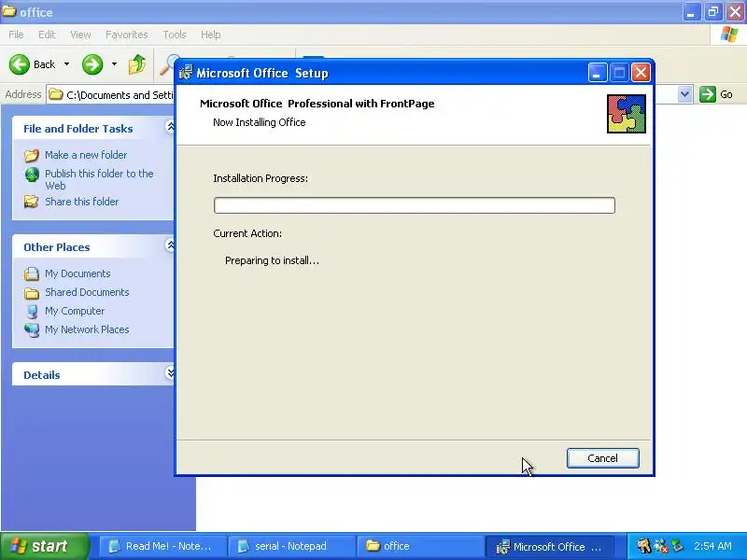This screenshot has width=747, height=560.
Task: Open My Computer from Other Places
Action: pyautogui.click(x=75, y=311)
